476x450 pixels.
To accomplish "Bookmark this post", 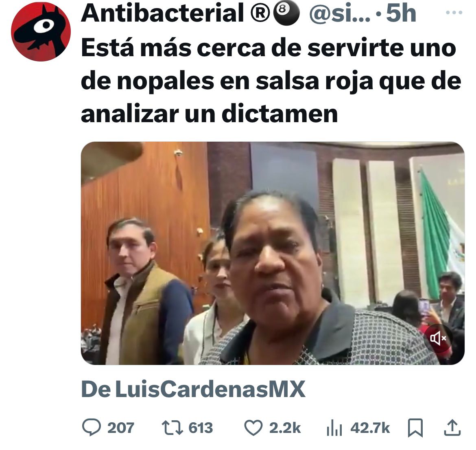I will 415,428.
